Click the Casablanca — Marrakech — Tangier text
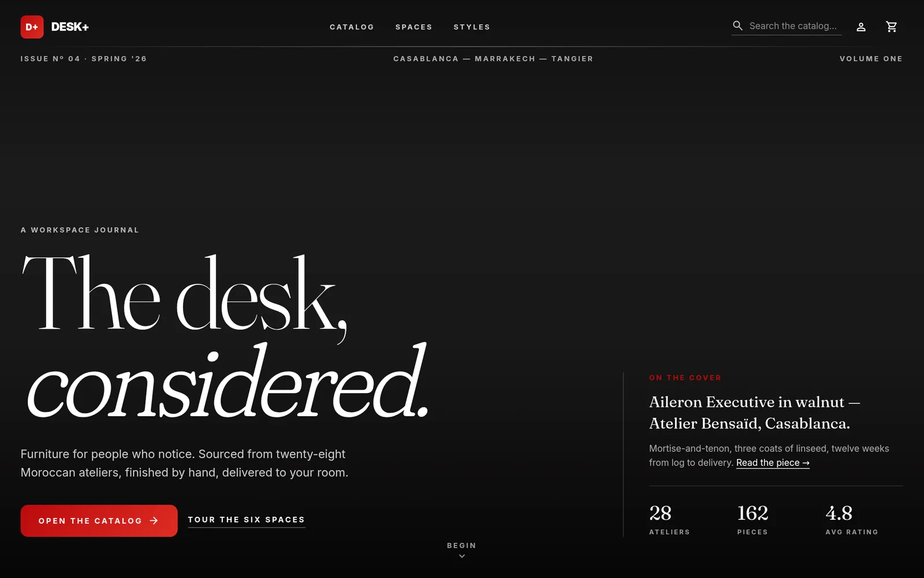The width and height of the screenshot is (924, 578). pyautogui.click(x=493, y=59)
